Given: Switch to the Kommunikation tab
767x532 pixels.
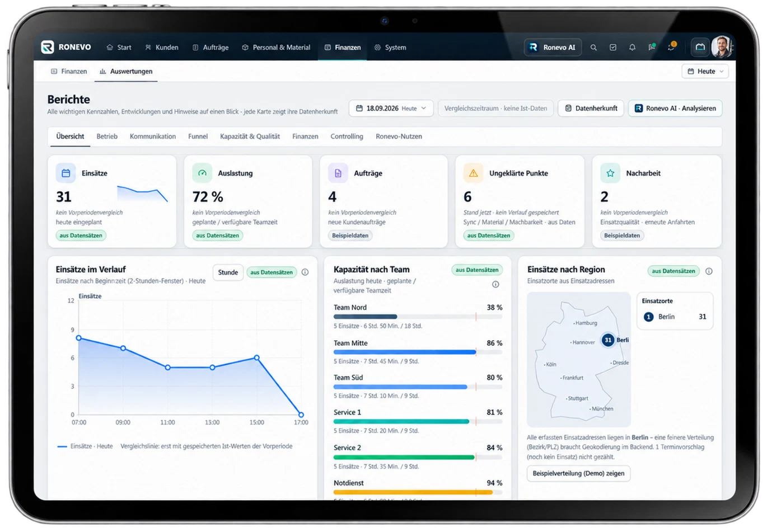Looking at the screenshot, I should pyautogui.click(x=153, y=136).
